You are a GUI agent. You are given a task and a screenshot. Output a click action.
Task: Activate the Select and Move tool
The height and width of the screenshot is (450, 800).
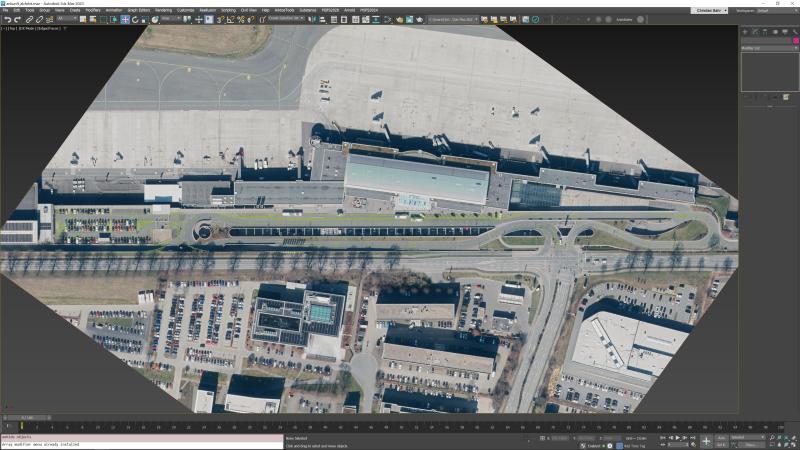pos(125,19)
